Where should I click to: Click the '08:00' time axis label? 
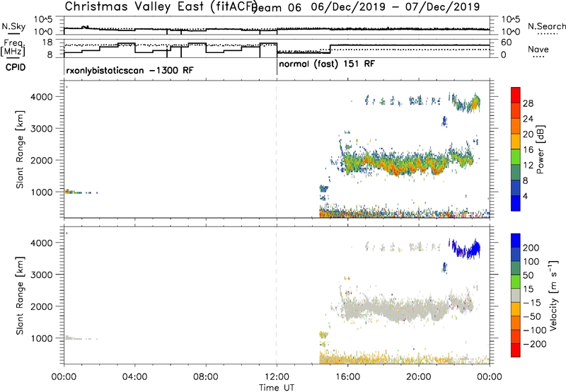coord(206,377)
